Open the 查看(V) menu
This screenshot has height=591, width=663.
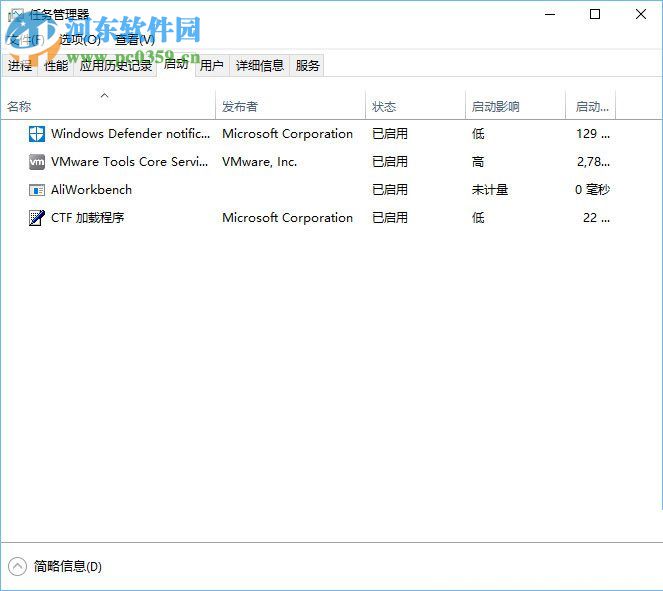coord(135,40)
